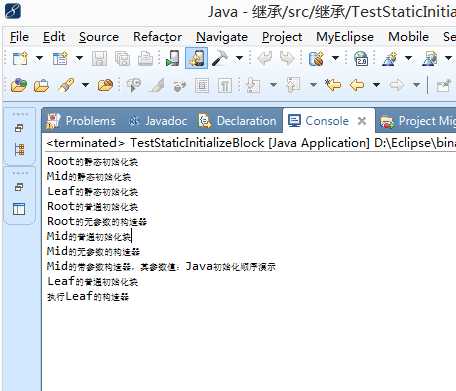Close the Console view tab

click(x=362, y=121)
